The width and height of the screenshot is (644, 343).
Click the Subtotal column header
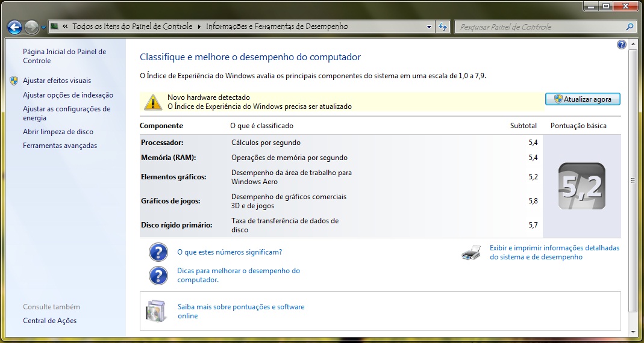point(524,126)
